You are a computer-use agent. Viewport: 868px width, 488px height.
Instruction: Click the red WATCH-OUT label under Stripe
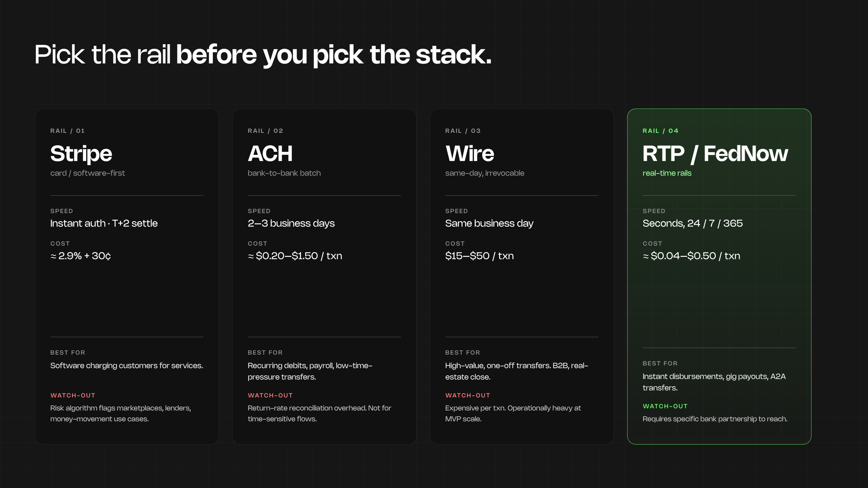coord(72,396)
